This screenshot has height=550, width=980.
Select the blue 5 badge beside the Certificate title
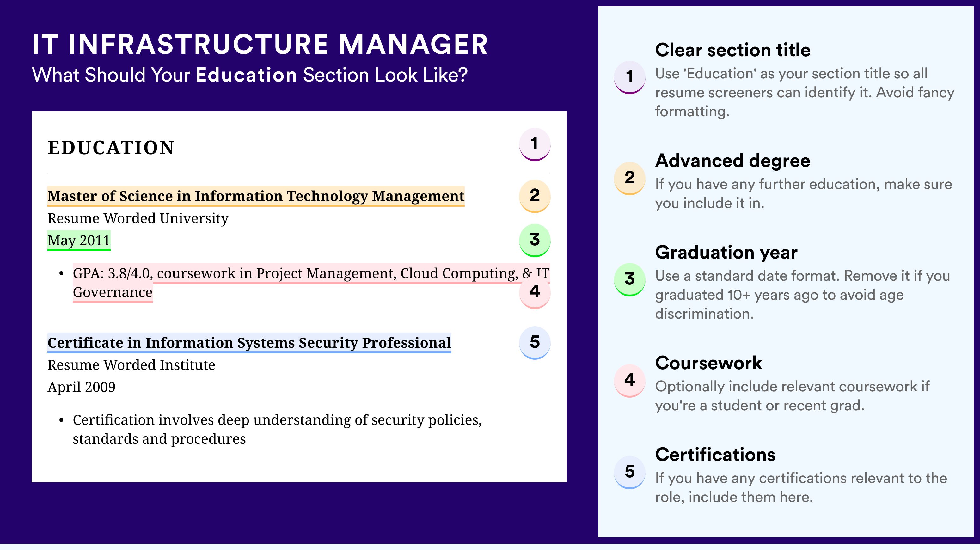tap(535, 342)
